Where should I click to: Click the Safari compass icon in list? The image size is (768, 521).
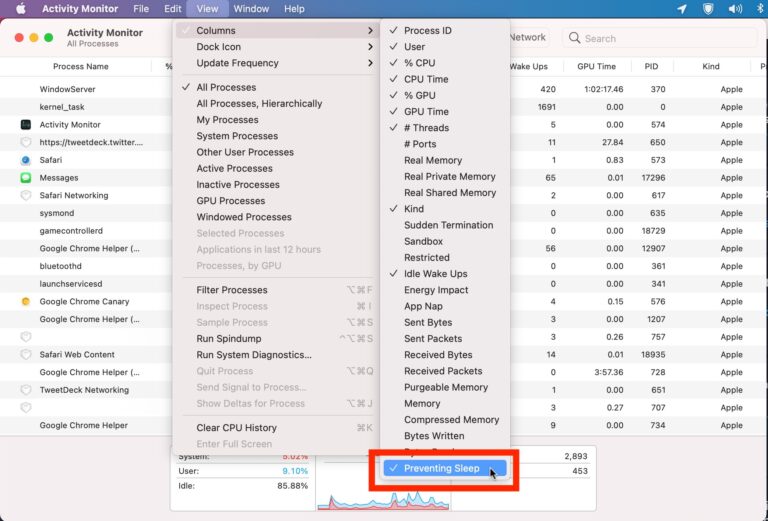click(x=26, y=160)
